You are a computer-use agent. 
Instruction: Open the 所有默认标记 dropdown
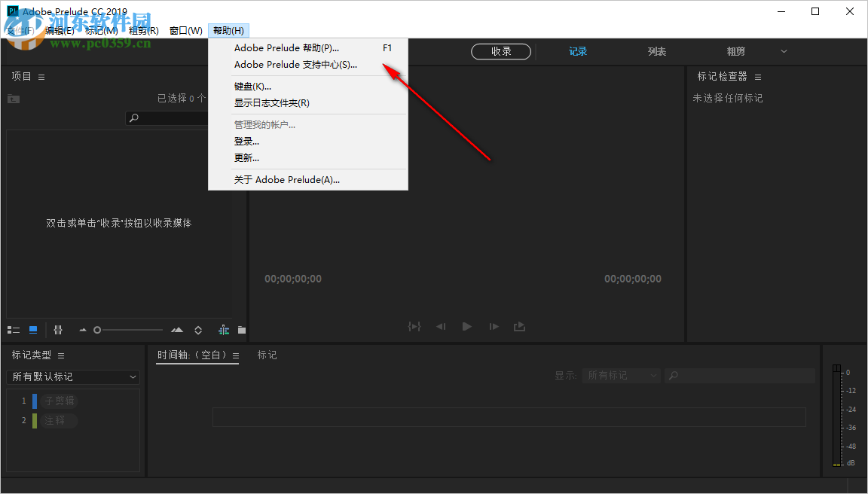(72, 377)
